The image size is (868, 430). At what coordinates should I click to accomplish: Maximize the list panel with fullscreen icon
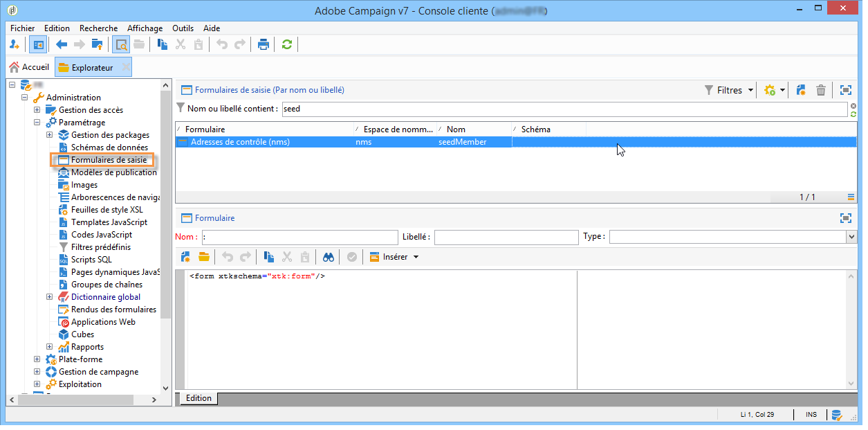(845, 90)
